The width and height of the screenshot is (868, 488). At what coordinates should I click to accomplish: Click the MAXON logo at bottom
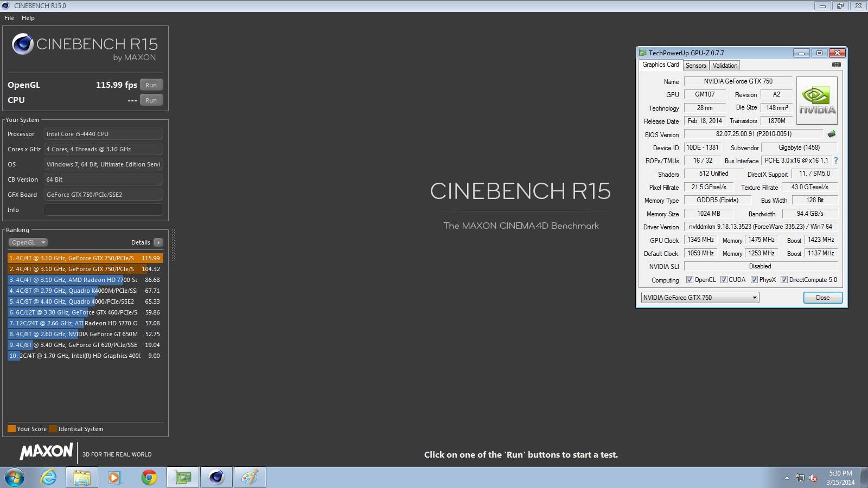(46, 451)
